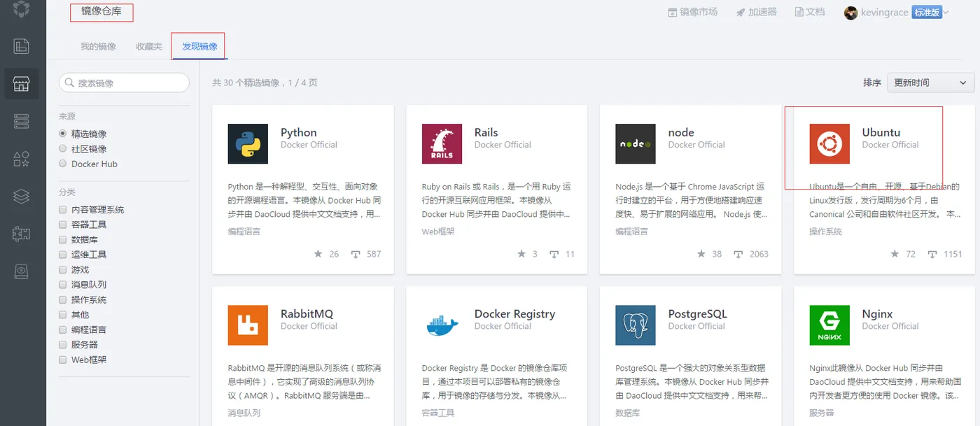Select the 社区镜像 radio option
The image size is (980, 426).
click(63, 149)
